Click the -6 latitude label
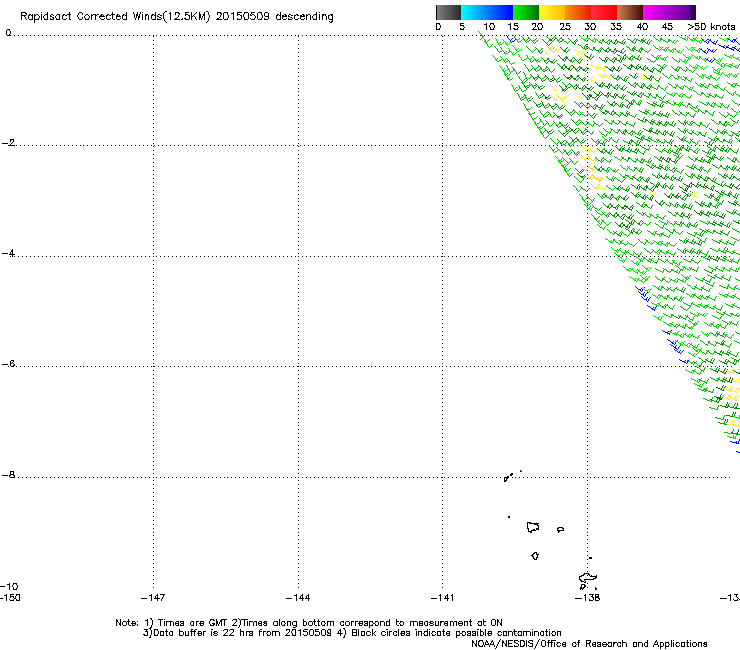Image resolution: width=740 pixels, height=650 pixels. (x=9, y=364)
